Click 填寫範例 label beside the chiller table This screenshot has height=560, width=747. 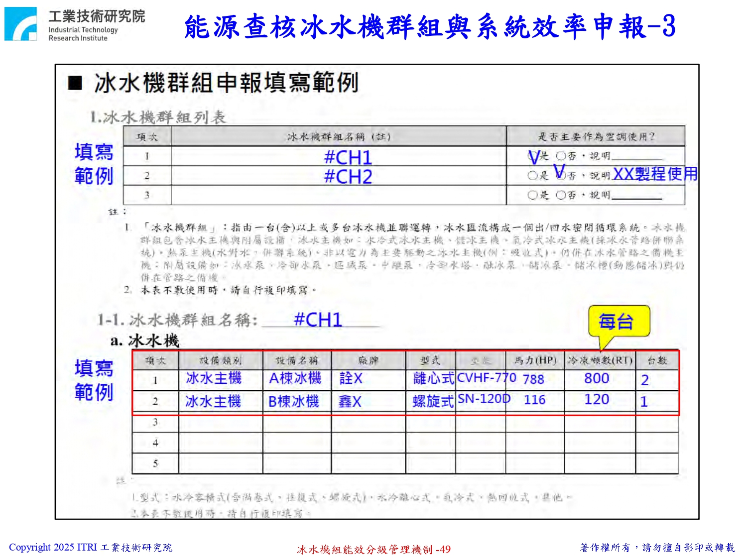[x=94, y=380]
